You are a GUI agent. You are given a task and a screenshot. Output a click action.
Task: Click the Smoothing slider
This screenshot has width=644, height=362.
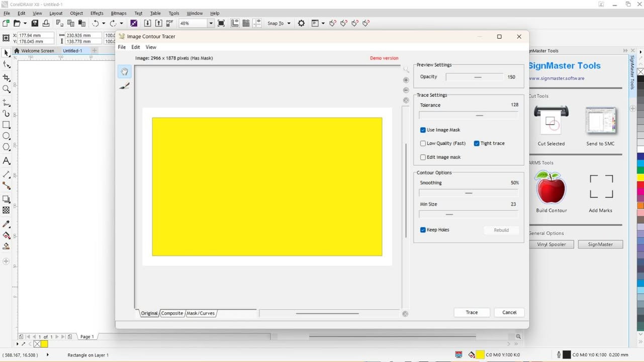click(469, 193)
